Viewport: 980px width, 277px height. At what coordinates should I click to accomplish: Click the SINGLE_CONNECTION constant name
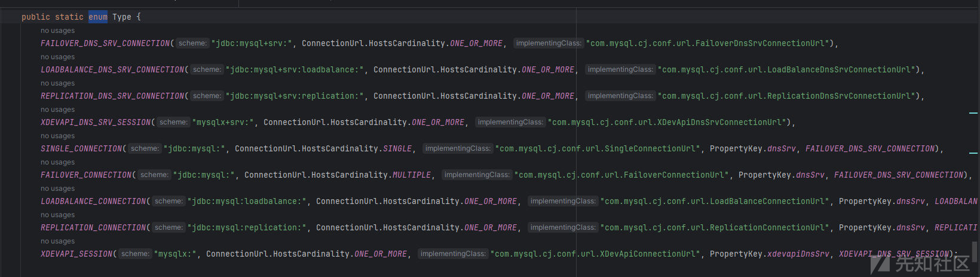click(81, 148)
